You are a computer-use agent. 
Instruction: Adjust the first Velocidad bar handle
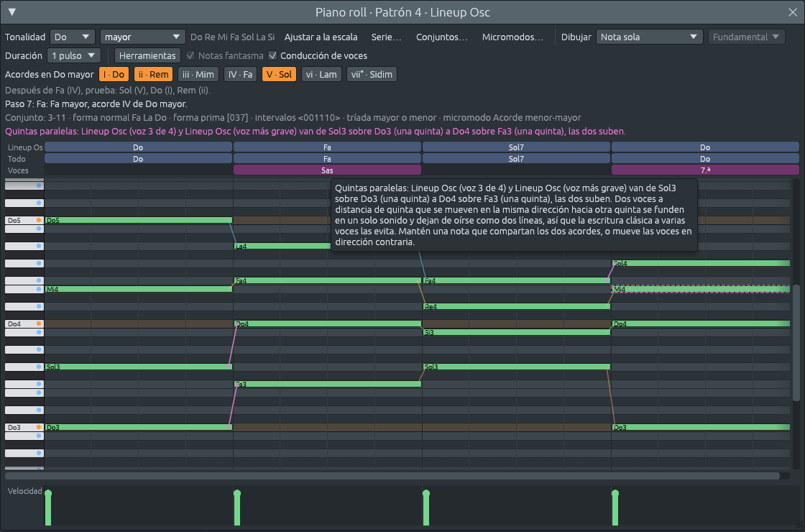pyautogui.click(x=48, y=493)
